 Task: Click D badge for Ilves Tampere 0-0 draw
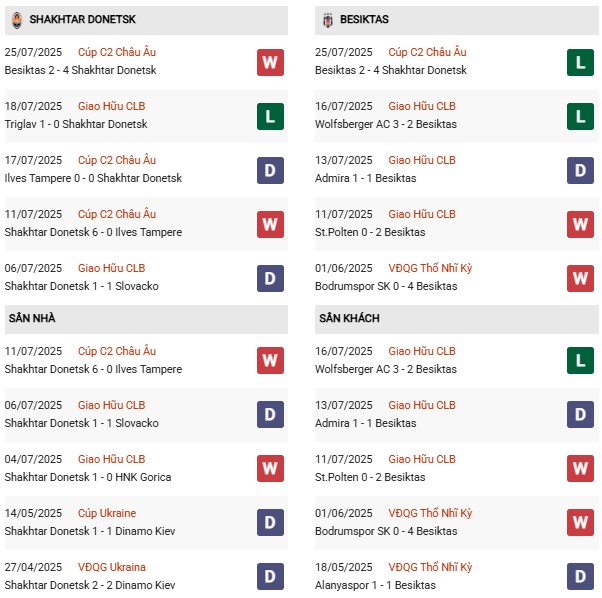click(270, 170)
